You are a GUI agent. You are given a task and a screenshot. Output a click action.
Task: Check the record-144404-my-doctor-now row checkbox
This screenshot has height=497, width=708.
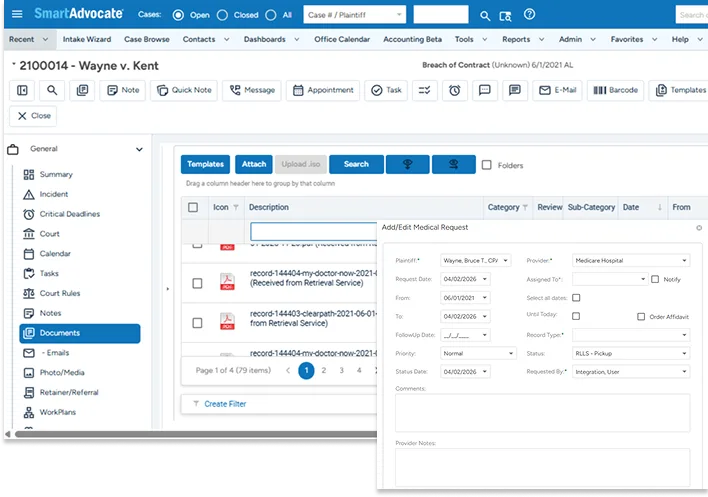tap(197, 283)
